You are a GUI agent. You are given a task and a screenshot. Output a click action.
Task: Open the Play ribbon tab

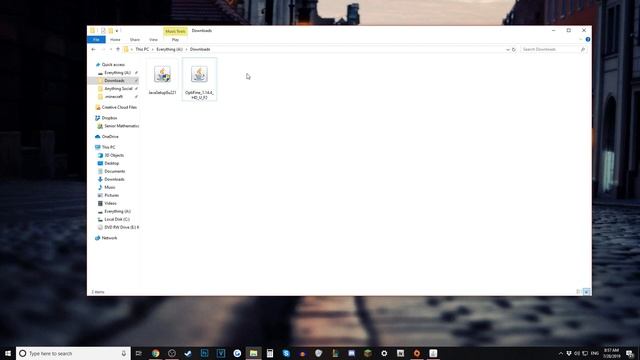(175, 40)
